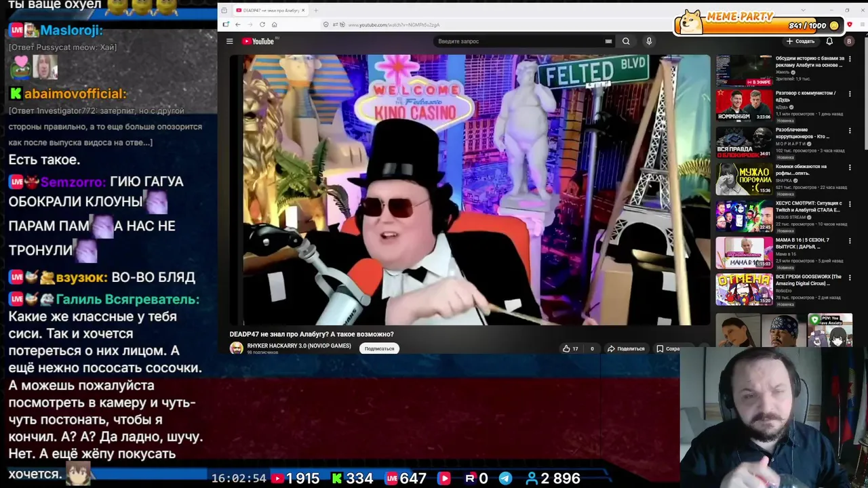Open the YouTube hamburger guide menu

point(229,41)
